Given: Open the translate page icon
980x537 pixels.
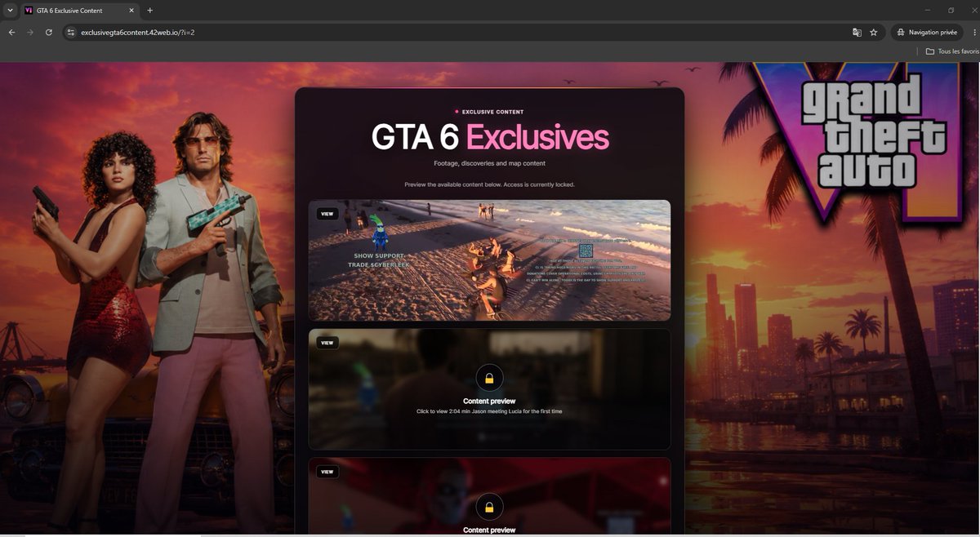Looking at the screenshot, I should point(857,33).
